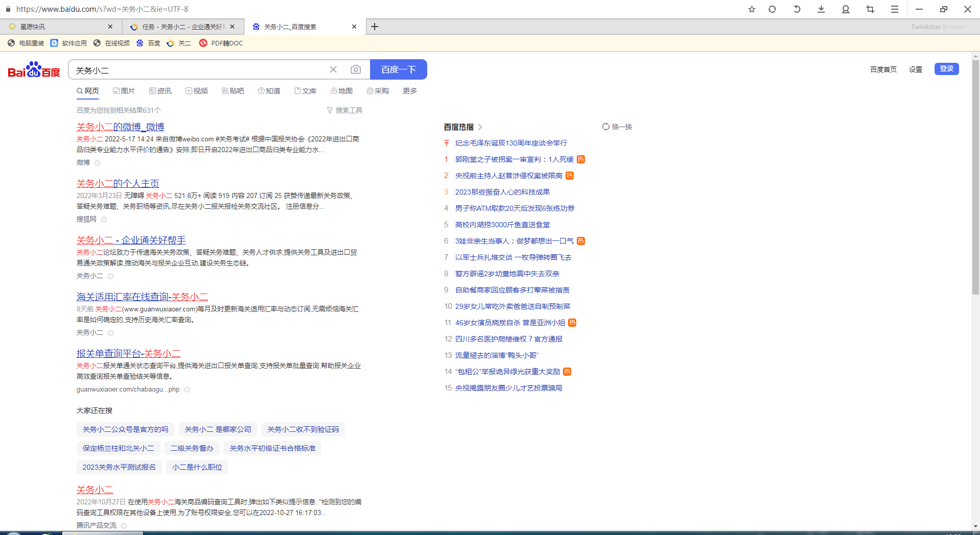Activate the screenshot crop icon
980x535 pixels.
tap(870, 9)
